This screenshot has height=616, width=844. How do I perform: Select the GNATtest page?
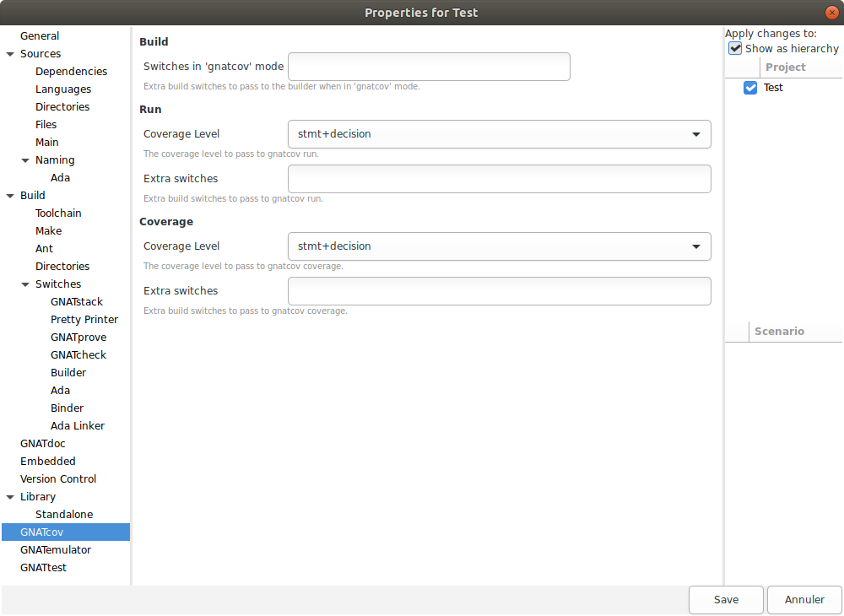tap(43, 568)
